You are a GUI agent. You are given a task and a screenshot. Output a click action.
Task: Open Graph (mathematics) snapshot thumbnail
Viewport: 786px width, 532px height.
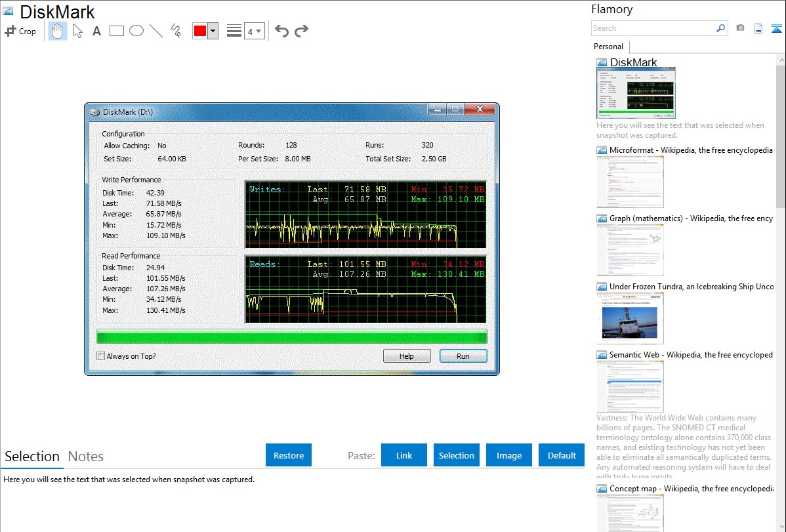coord(630,250)
